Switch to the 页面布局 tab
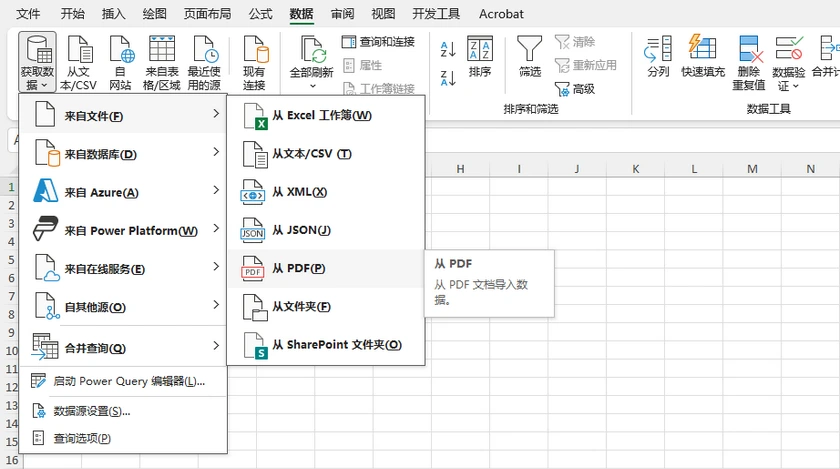This screenshot has width=840, height=469. click(x=207, y=14)
